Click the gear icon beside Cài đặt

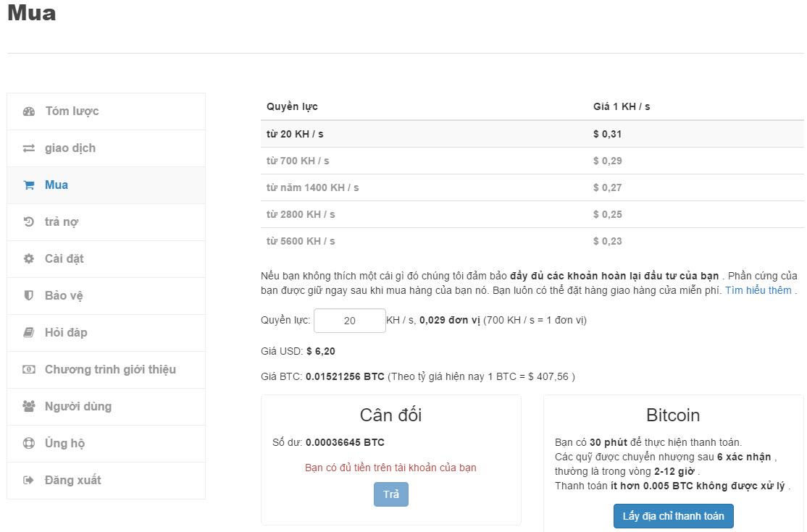(x=29, y=258)
